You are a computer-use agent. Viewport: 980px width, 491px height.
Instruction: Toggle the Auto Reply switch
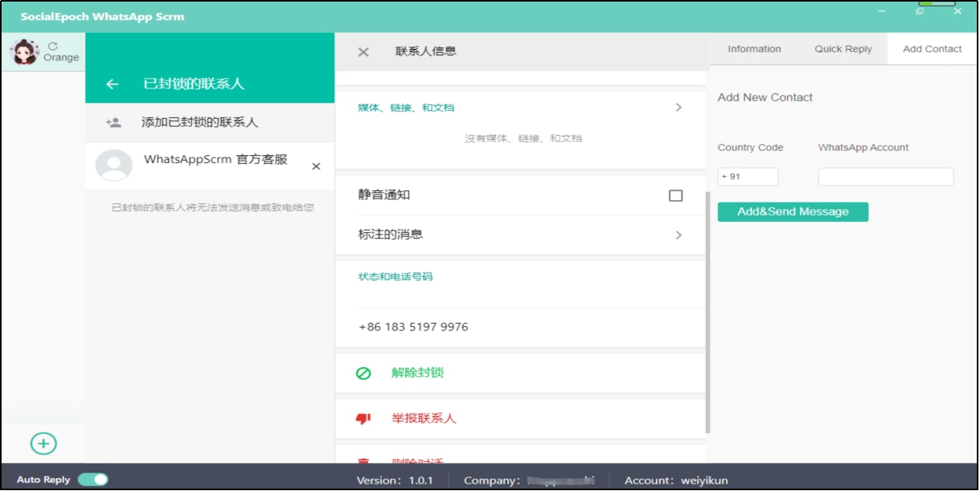pos(93,480)
